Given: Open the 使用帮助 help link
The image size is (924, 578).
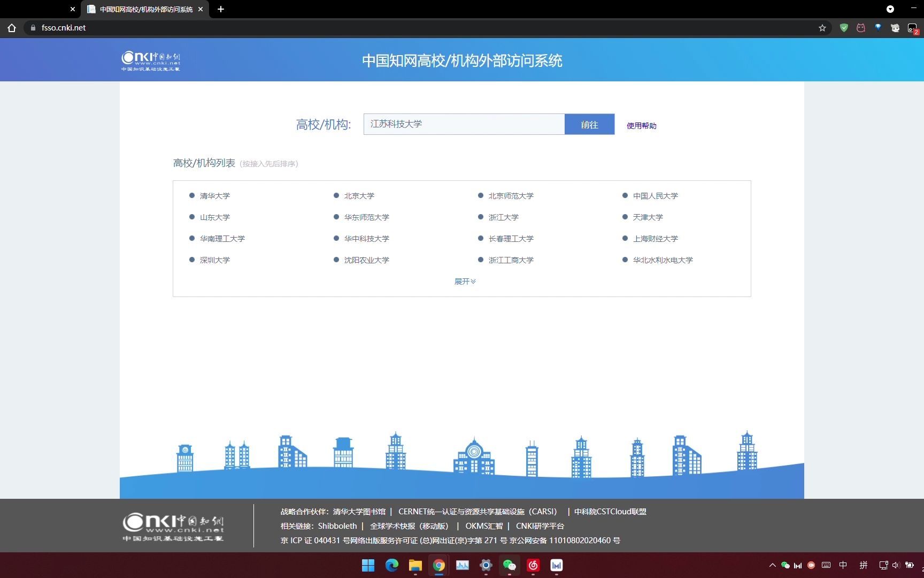Looking at the screenshot, I should [642, 126].
